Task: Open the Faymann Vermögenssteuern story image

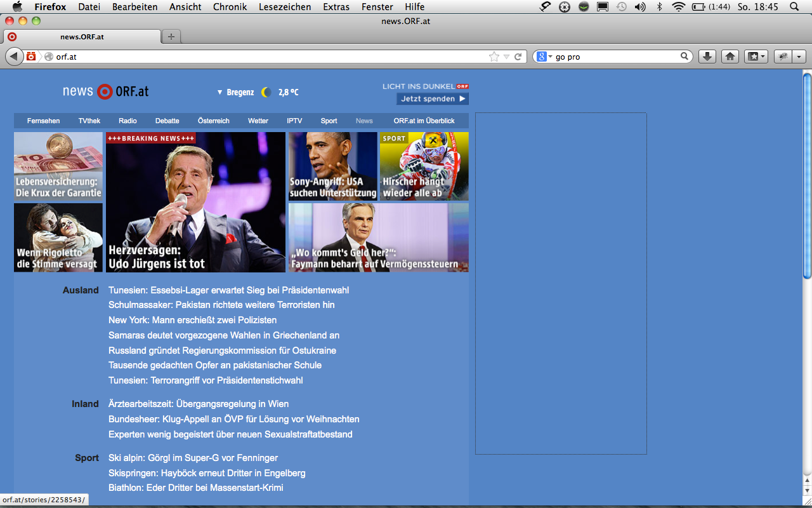Action: click(x=379, y=237)
